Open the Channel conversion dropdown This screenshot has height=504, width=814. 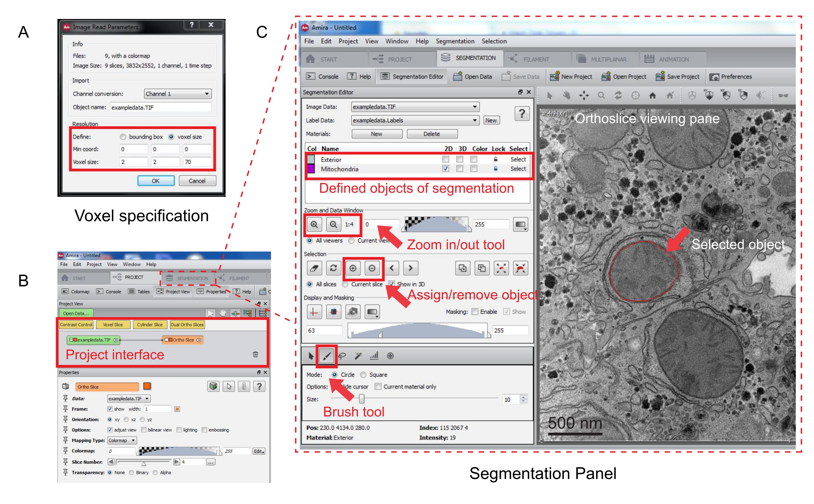click(x=178, y=94)
